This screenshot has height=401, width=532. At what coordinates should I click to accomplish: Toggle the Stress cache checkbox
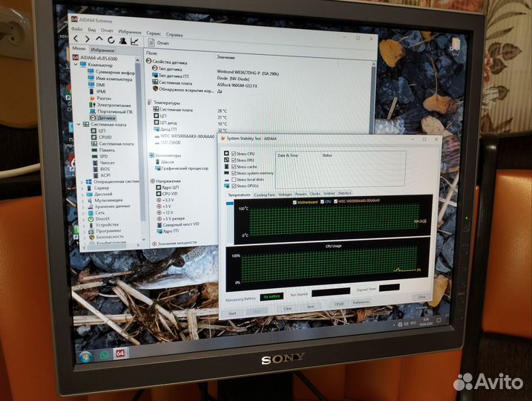(x=234, y=166)
